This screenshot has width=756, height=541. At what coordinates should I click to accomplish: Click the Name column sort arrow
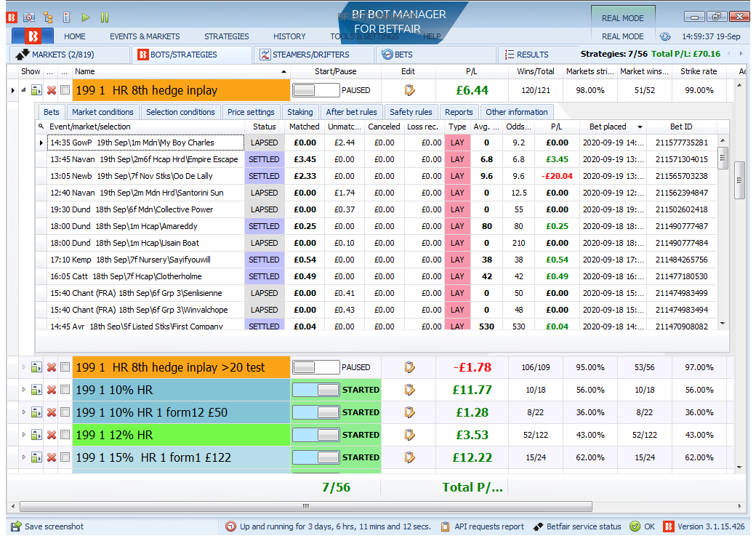pyautogui.click(x=283, y=71)
